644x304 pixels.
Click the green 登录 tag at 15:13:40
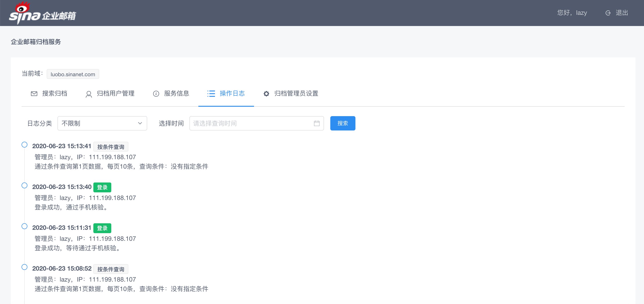[102, 187]
